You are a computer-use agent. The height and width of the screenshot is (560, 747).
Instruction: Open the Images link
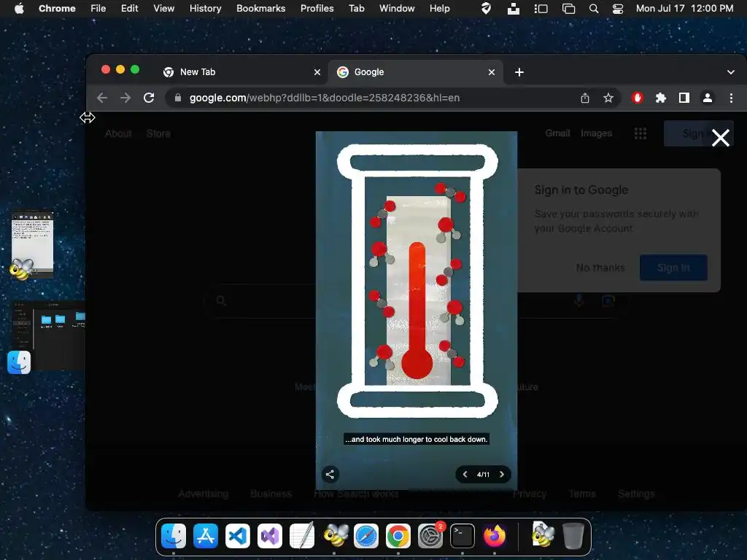pyautogui.click(x=596, y=133)
